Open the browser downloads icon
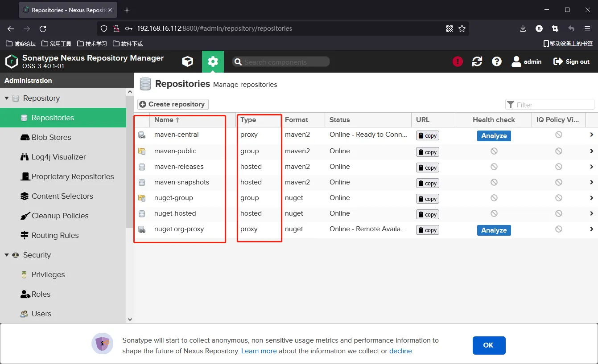 [x=523, y=29]
